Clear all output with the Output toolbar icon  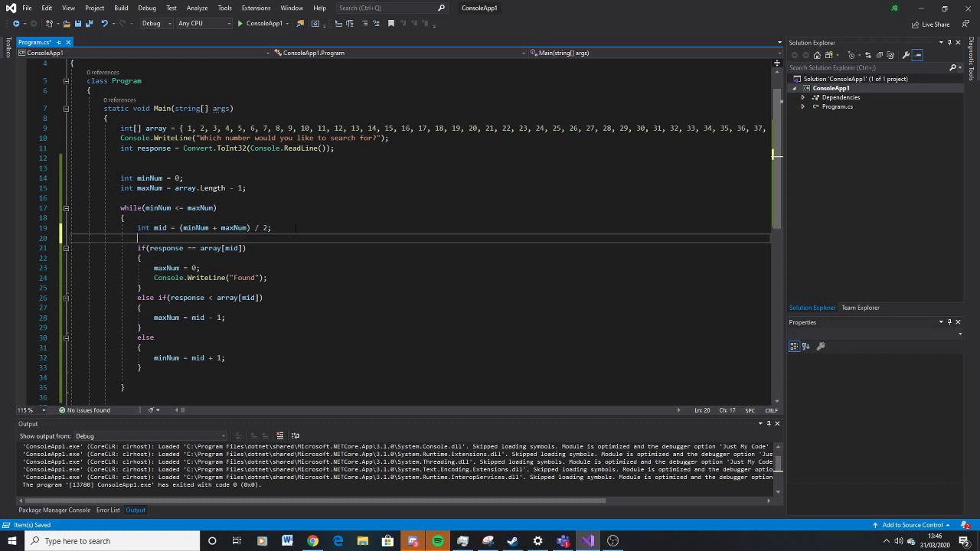(279, 436)
